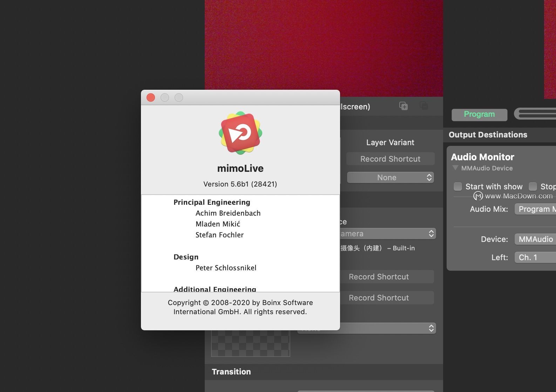Click the Design heading in credits
The image size is (556, 392).
pos(186,257)
